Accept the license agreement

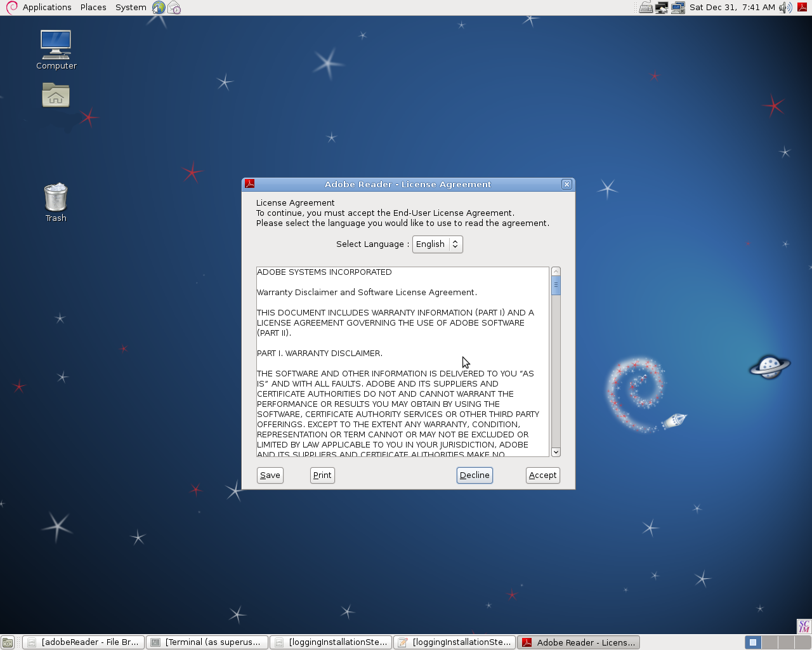point(543,475)
